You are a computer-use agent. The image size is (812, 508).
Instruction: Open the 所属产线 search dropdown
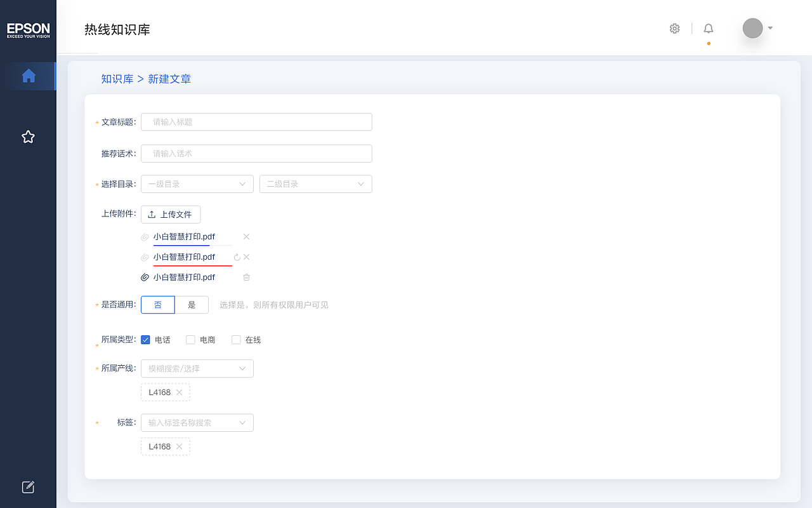click(x=197, y=368)
